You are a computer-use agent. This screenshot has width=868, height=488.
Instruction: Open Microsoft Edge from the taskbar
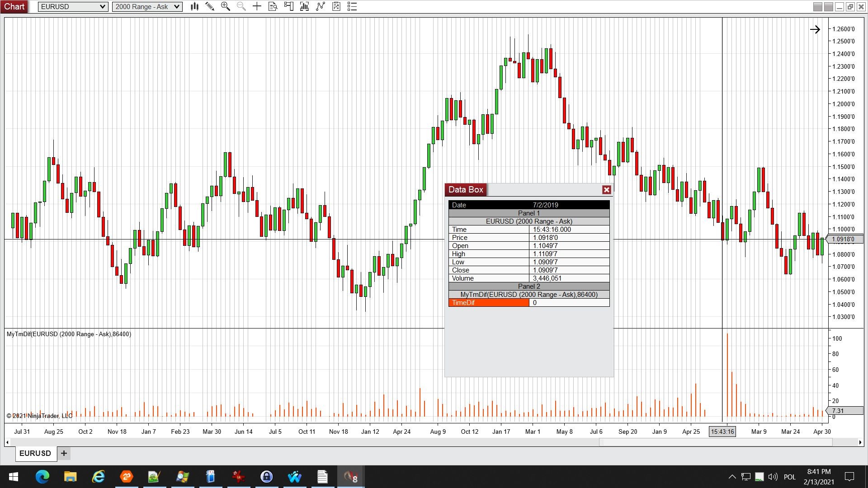click(42, 477)
